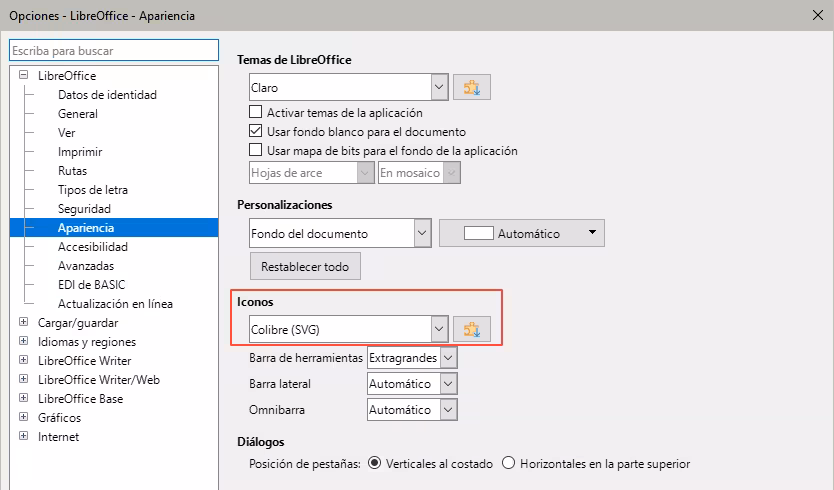
Task: Select Imprimir in the options tree
Action: coord(80,152)
